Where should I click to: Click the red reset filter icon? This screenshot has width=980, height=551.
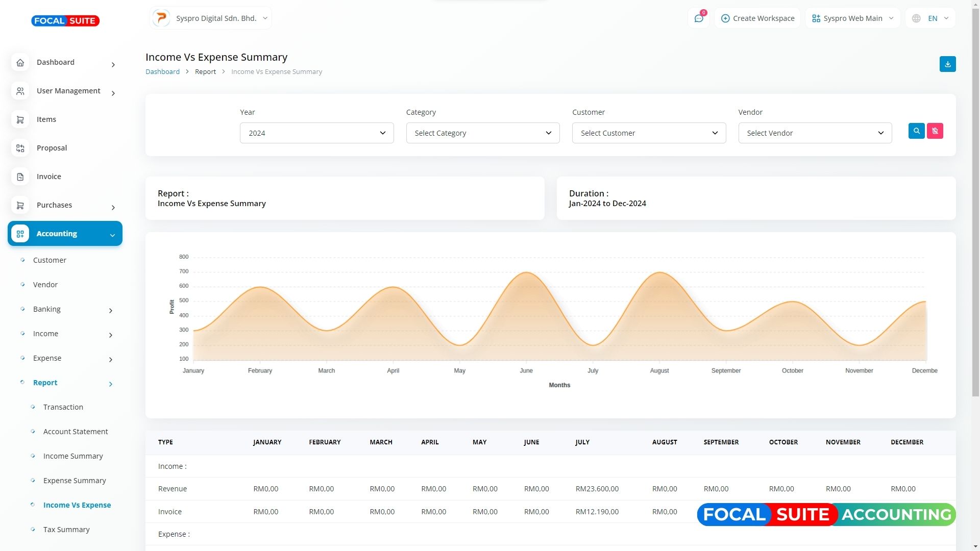[x=935, y=131]
